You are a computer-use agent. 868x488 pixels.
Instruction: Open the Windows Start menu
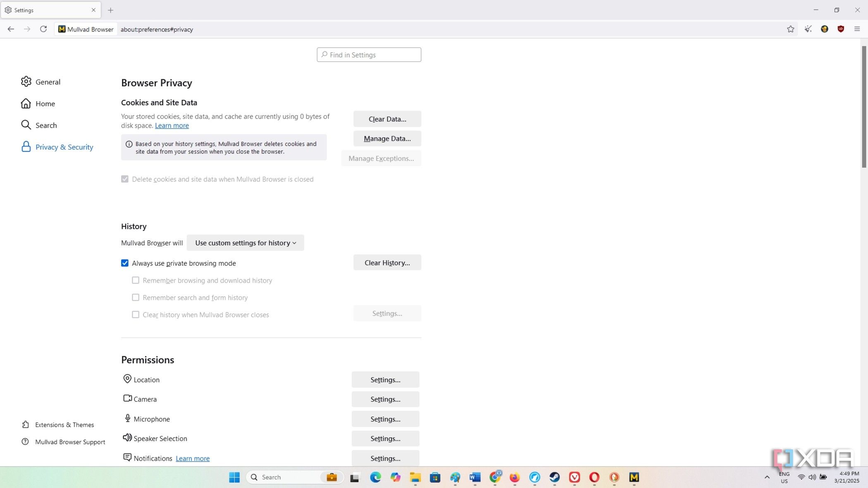point(234,477)
